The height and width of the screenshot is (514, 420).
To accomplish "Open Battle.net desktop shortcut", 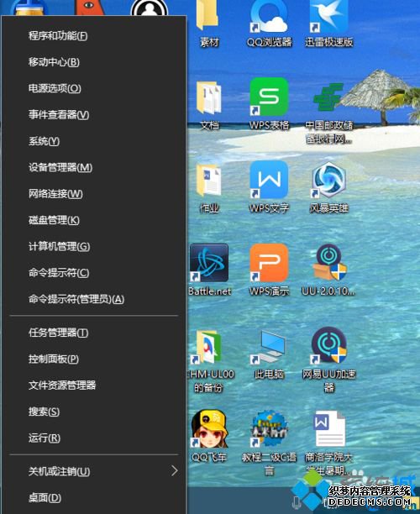I will (x=209, y=263).
